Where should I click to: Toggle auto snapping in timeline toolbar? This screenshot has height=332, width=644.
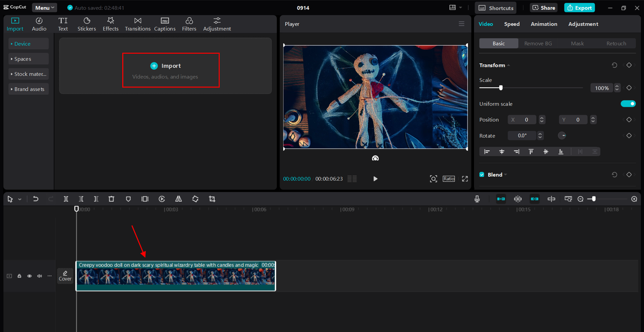click(518, 199)
